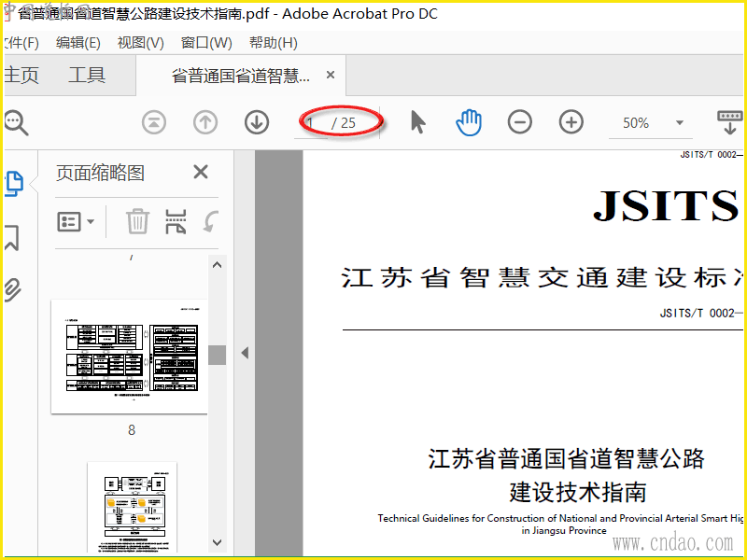Screen dimensions: 747x560
Task: Open the 文件(F) menu
Action: [x=21, y=43]
